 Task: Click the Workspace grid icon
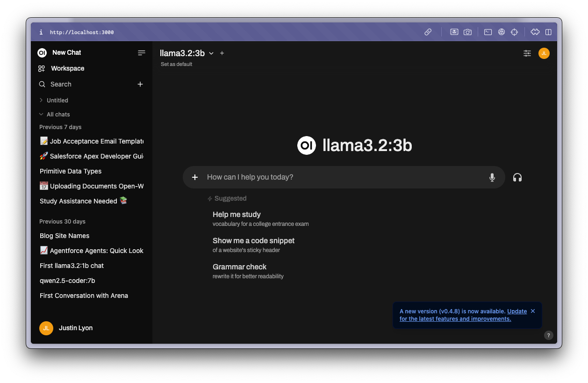pos(42,68)
